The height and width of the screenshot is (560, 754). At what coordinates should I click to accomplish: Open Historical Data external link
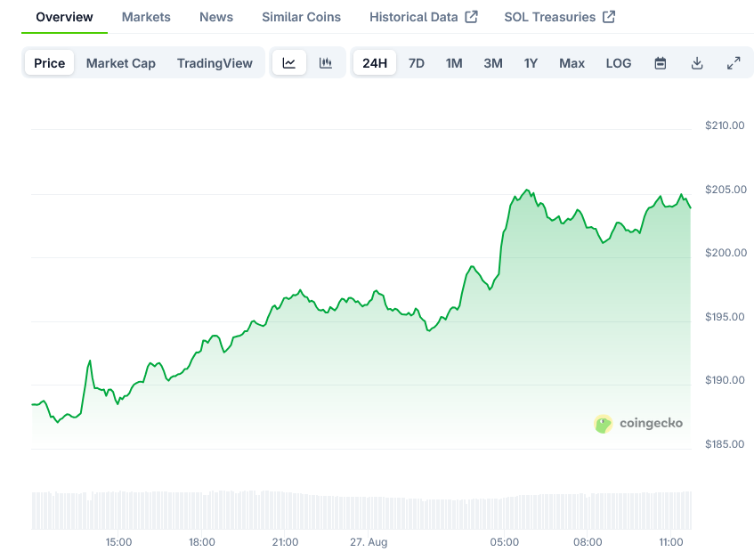tap(424, 17)
